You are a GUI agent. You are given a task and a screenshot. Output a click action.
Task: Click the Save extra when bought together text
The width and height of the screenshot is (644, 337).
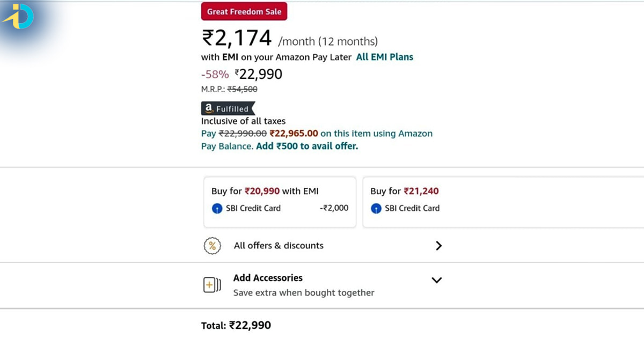coord(303,292)
